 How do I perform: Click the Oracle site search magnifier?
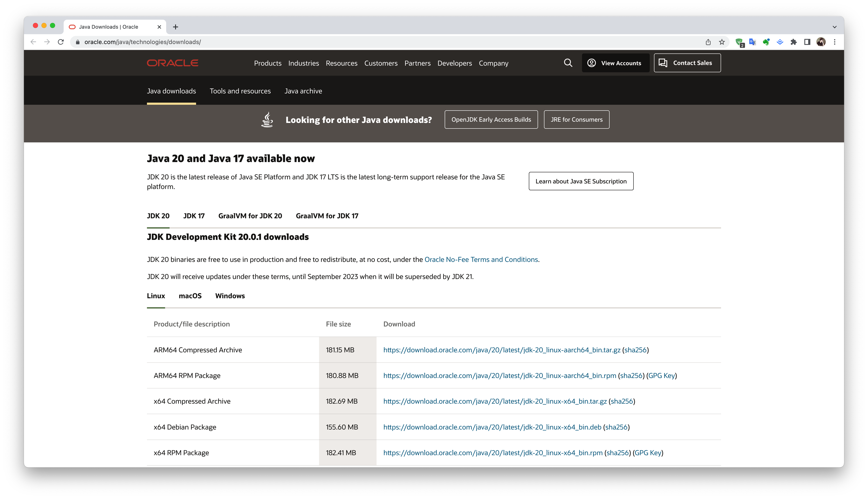pos(568,63)
